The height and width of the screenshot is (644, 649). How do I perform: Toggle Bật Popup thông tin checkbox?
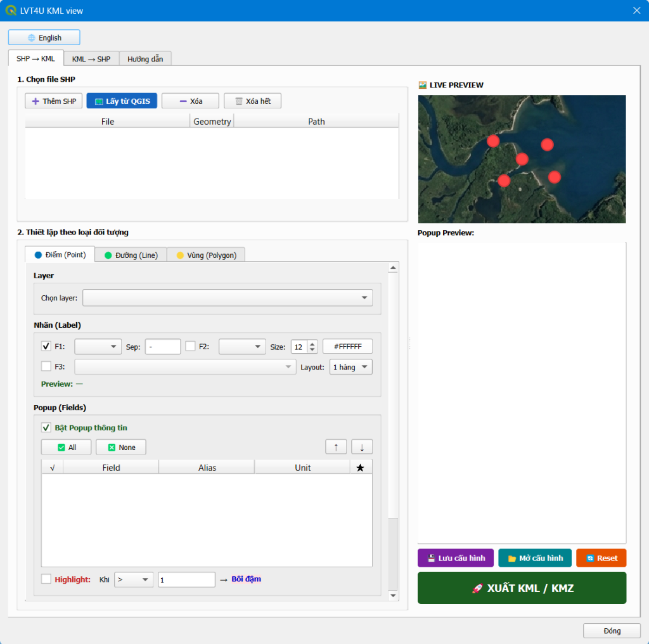46,428
